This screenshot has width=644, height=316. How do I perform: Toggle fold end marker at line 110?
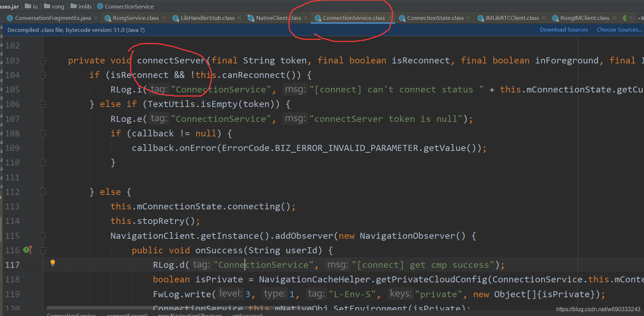pos(43,163)
